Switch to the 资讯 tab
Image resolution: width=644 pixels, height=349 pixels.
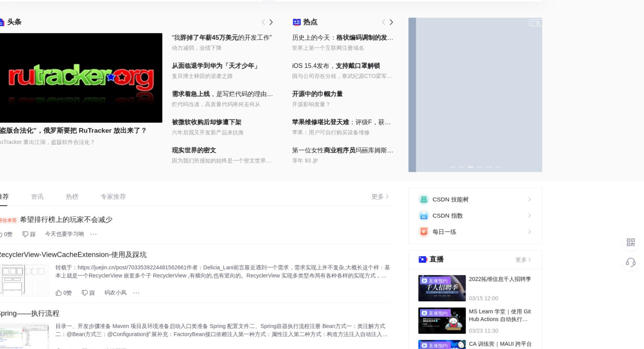pyautogui.click(x=37, y=197)
